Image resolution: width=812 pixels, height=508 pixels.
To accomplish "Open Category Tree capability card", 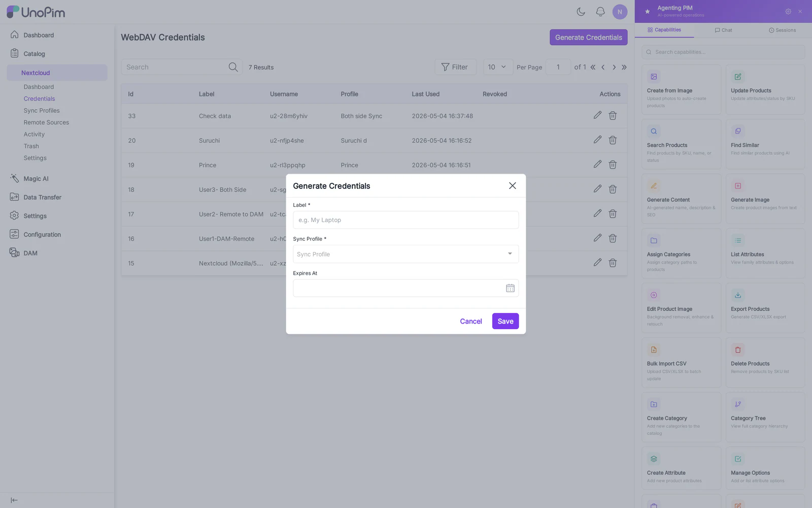I will tap(765, 417).
